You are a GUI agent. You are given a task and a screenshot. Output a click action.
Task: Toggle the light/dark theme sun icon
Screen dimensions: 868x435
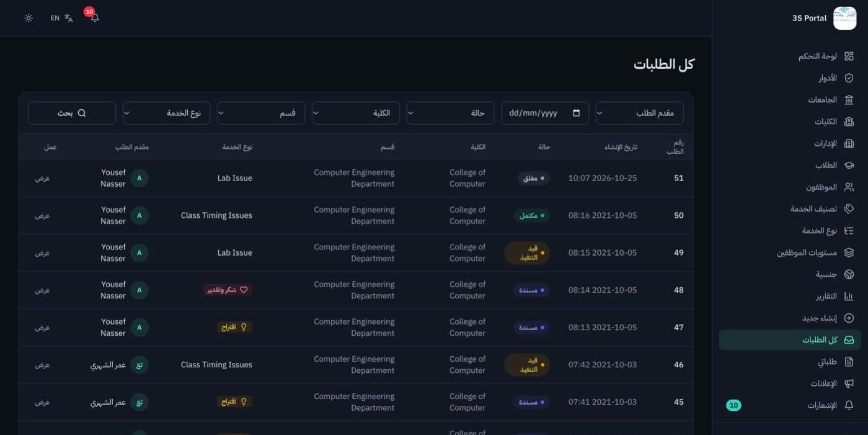coord(29,18)
